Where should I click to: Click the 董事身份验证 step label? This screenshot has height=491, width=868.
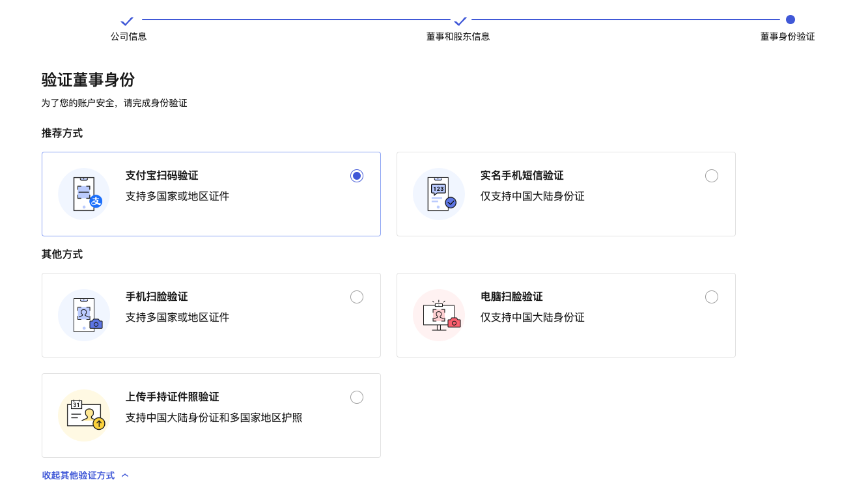pyautogui.click(x=787, y=36)
